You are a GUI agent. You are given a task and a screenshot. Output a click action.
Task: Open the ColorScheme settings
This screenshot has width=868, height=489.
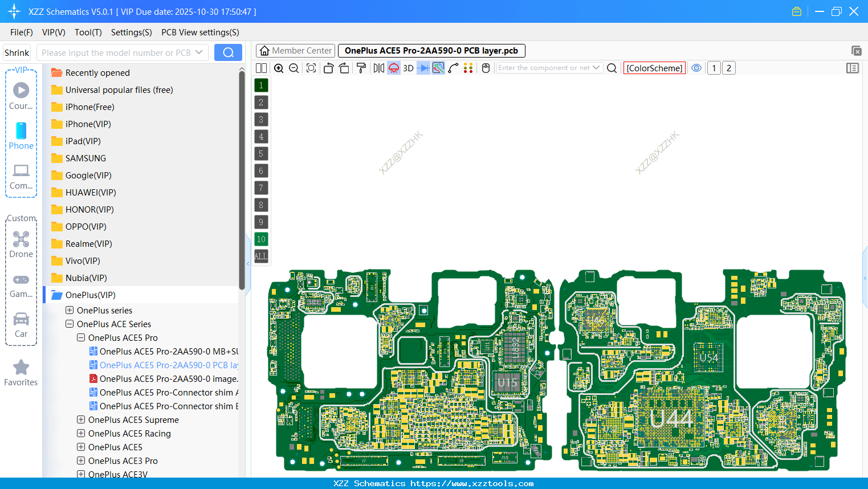tap(654, 68)
